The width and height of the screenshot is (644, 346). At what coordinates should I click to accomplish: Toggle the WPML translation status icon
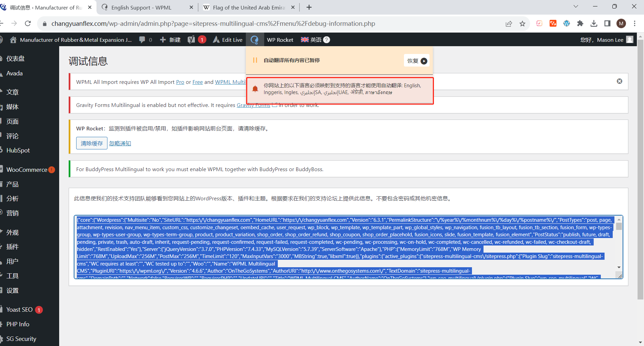(x=254, y=40)
